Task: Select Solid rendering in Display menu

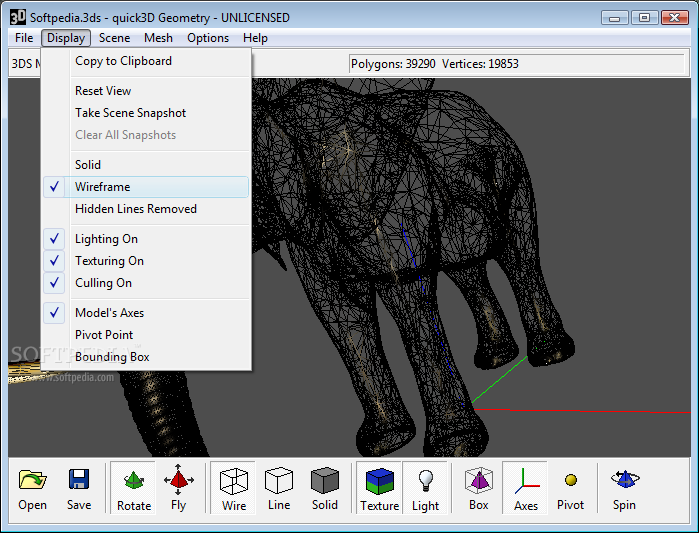Action: [146, 165]
